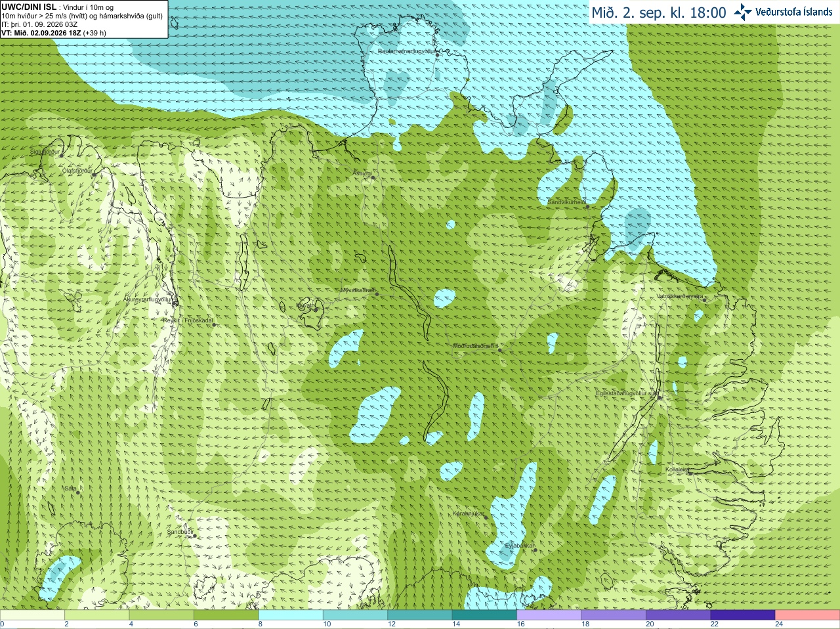
Task: Click the Akureyrarflugvöllur station marker
Action: 175,303
